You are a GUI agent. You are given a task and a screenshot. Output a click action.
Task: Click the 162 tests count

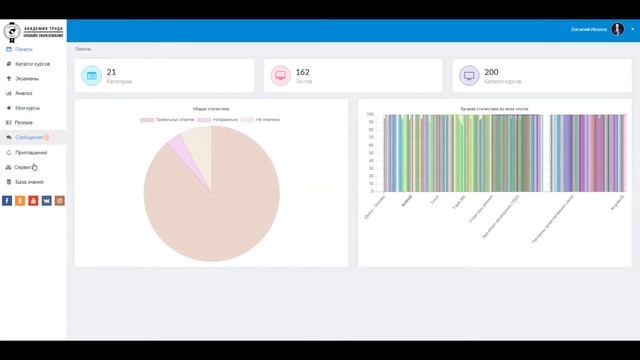pyautogui.click(x=302, y=72)
